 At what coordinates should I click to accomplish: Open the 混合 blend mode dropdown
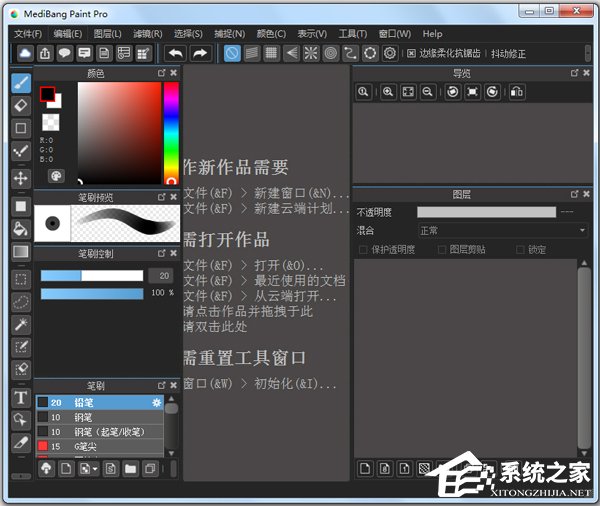(502, 230)
